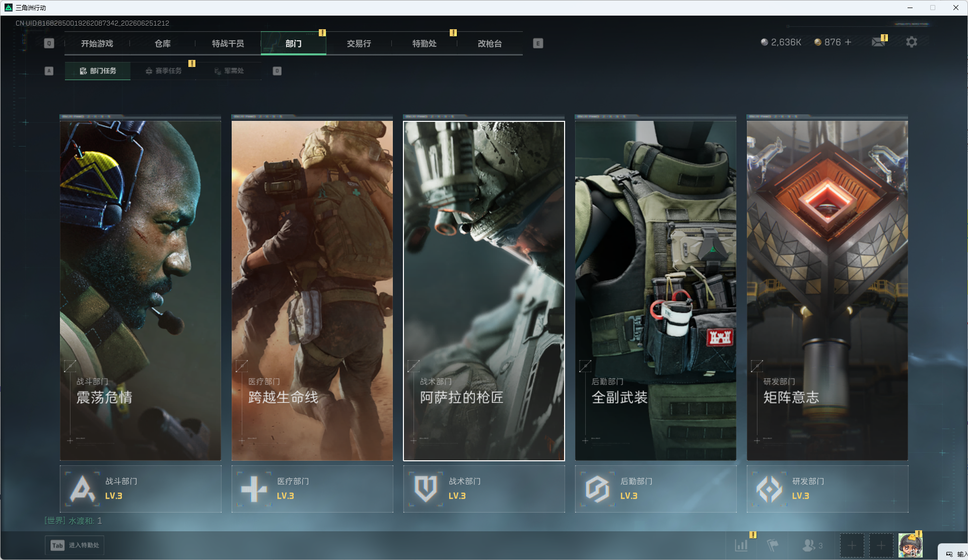
Task: Click the plus icon beside 876
Action: [848, 42]
